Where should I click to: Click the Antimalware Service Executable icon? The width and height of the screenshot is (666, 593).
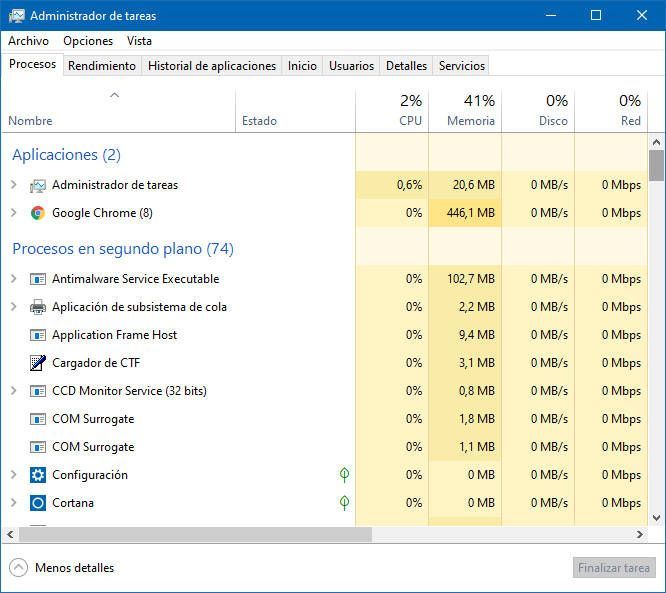click(37, 279)
